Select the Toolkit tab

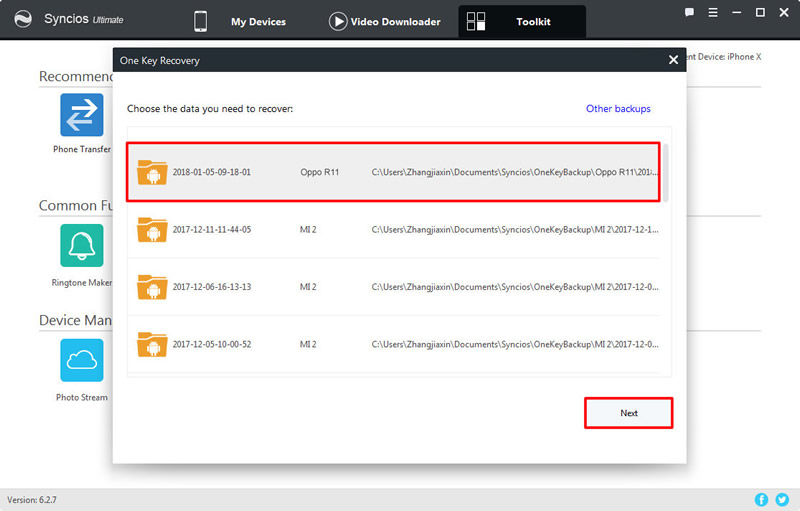click(x=522, y=21)
